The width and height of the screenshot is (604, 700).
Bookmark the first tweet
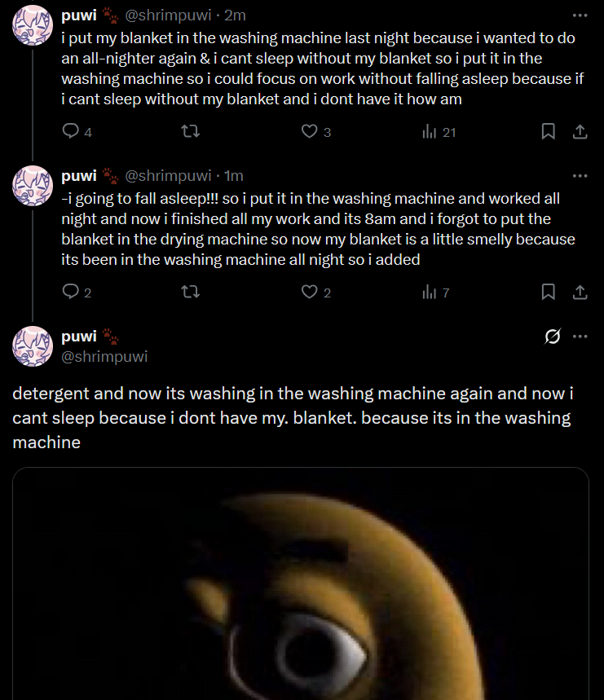point(549,131)
